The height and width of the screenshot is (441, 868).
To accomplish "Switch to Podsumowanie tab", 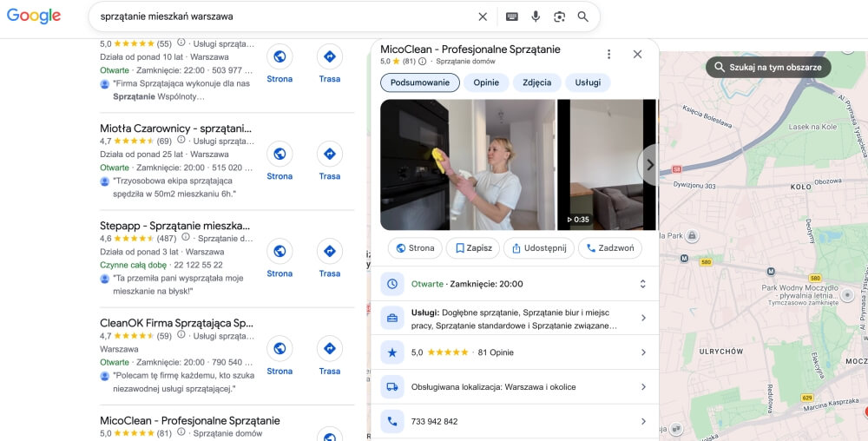I will pyautogui.click(x=420, y=82).
